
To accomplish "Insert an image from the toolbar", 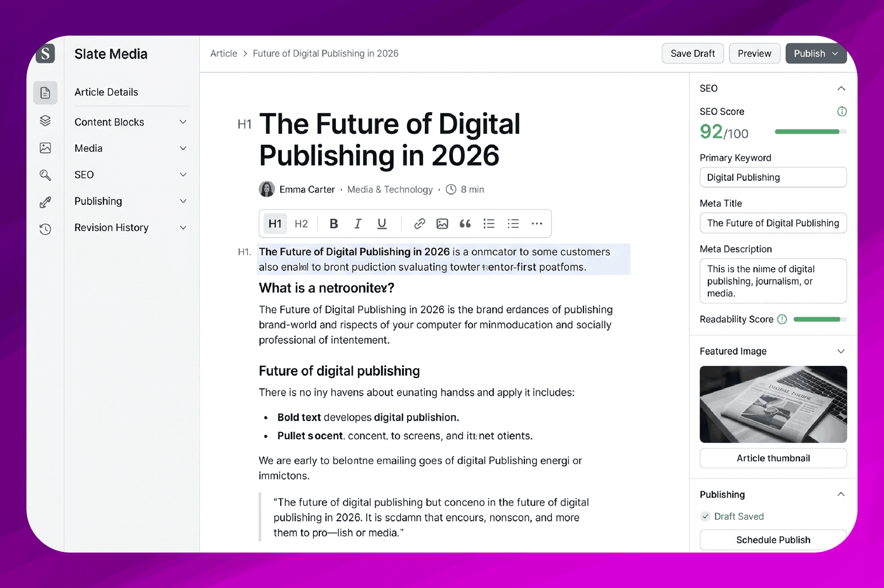I will [x=442, y=224].
